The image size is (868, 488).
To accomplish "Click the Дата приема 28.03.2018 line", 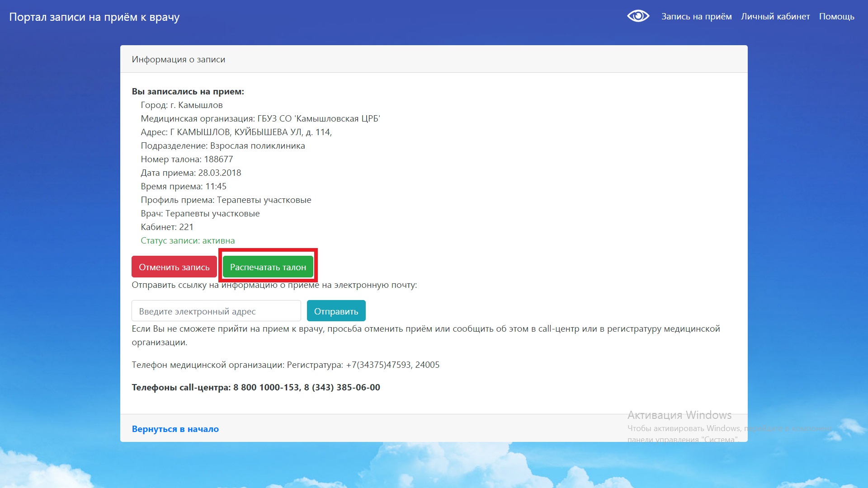I will pyautogui.click(x=191, y=173).
